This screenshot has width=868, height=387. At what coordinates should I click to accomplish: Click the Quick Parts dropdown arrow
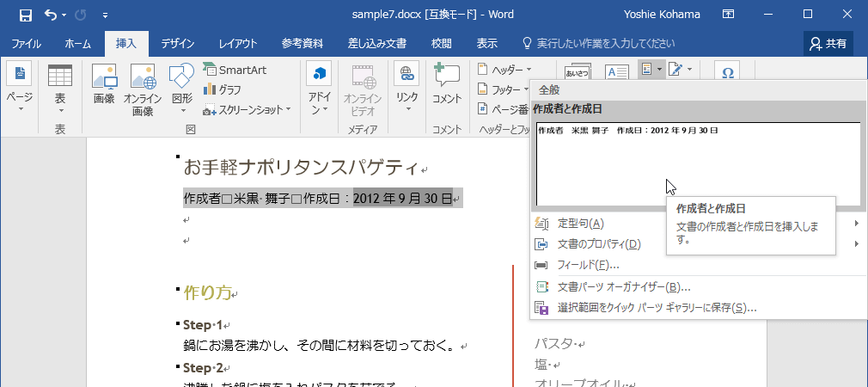click(659, 69)
